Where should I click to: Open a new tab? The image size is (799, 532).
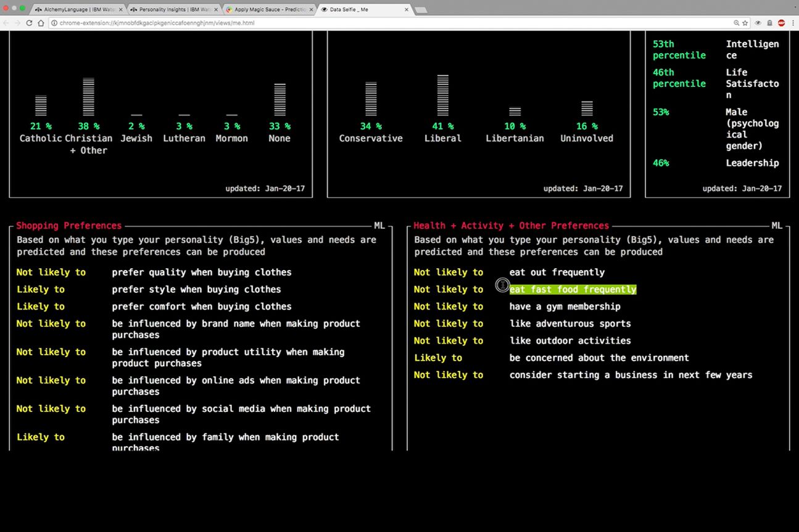pos(421,10)
